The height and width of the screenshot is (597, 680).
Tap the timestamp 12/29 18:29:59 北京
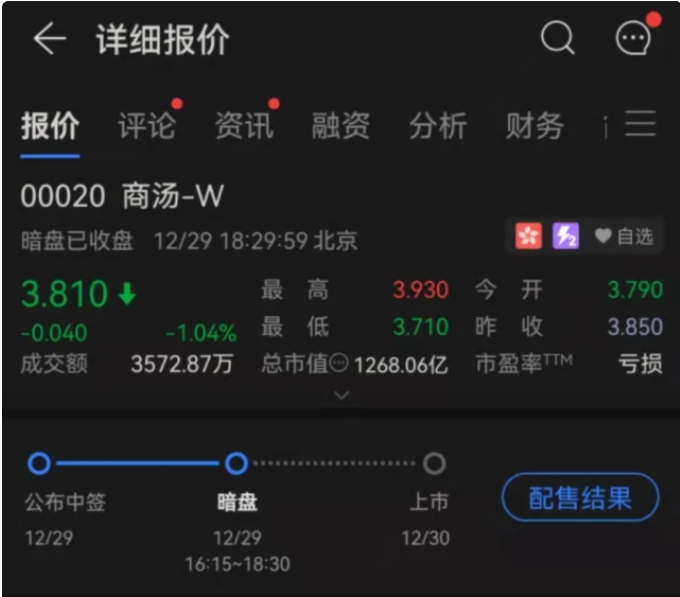pos(256,241)
